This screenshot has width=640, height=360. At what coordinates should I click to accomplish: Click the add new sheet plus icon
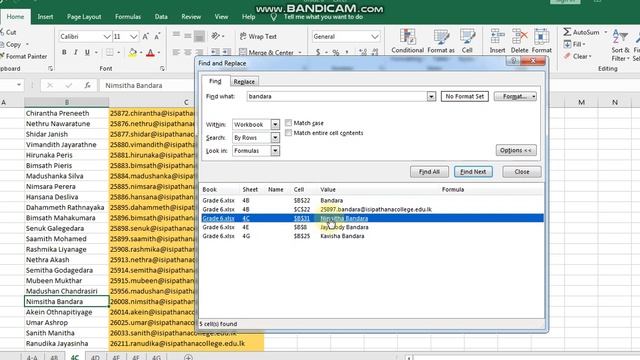point(188,357)
